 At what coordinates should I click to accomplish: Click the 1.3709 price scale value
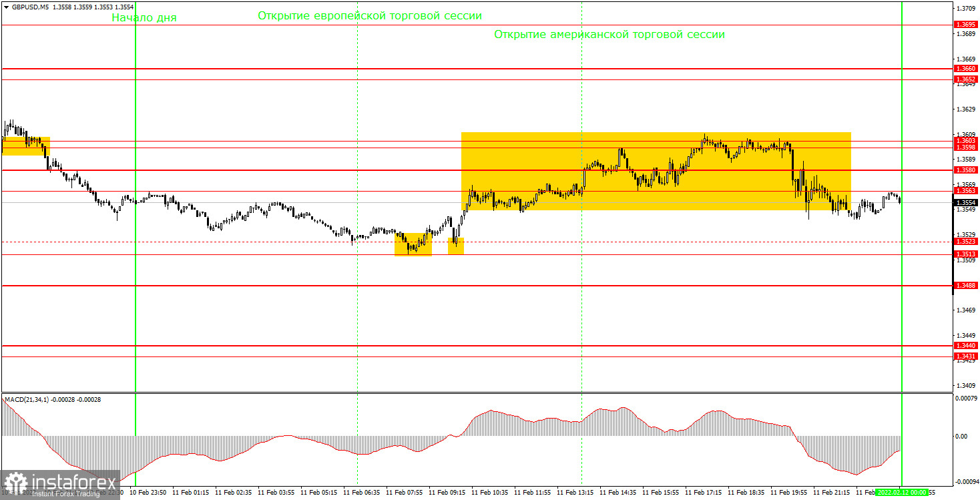pyautogui.click(x=966, y=8)
